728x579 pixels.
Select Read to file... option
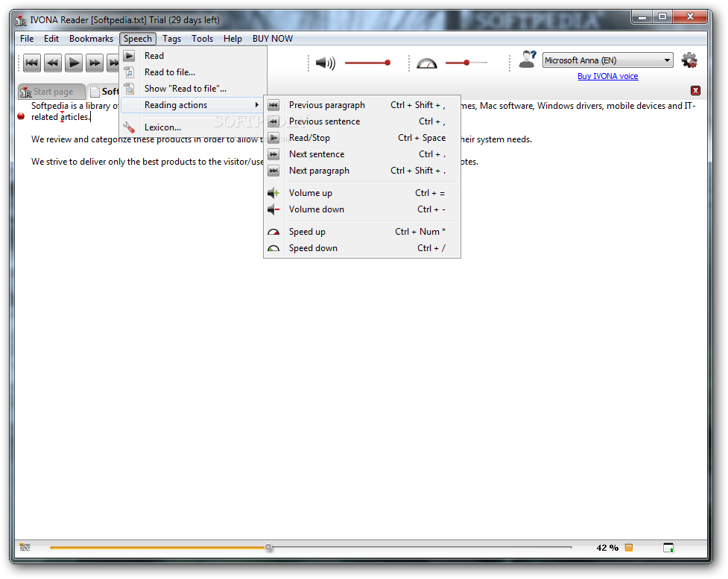point(193,72)
